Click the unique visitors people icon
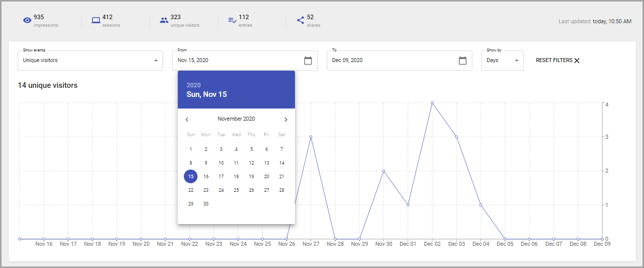The image size is (644, 268). [164, 21]
